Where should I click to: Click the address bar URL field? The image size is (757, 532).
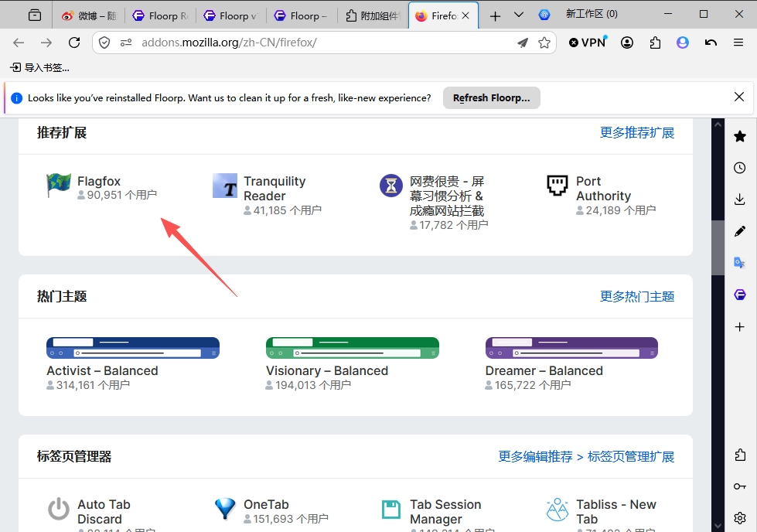pos(323,43)
